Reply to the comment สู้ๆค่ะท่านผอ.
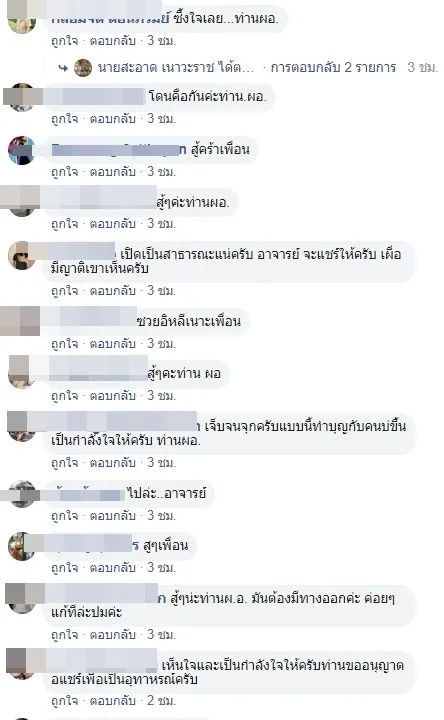Image resolution: width=444 pixels, height=720 pixels. (x=112, y=224)
